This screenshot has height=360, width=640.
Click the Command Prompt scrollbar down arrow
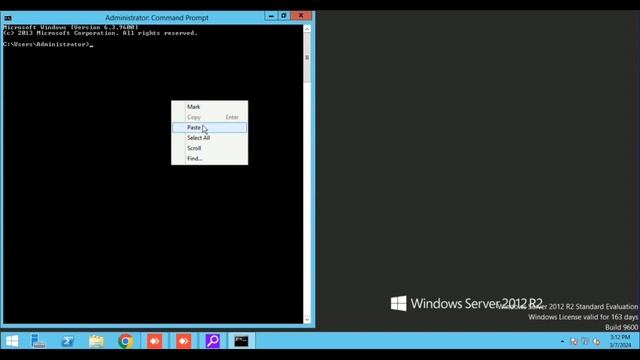307,320
